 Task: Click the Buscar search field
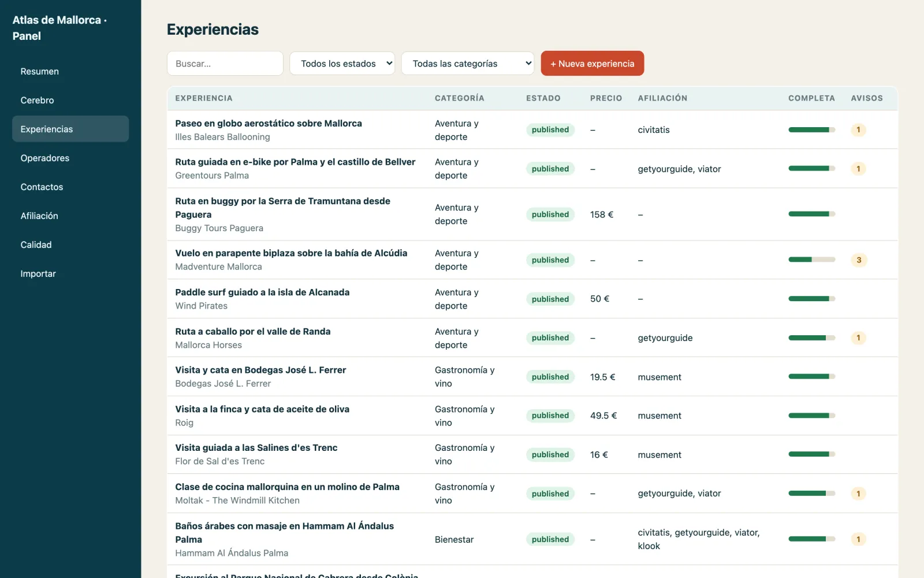point(225,64)
